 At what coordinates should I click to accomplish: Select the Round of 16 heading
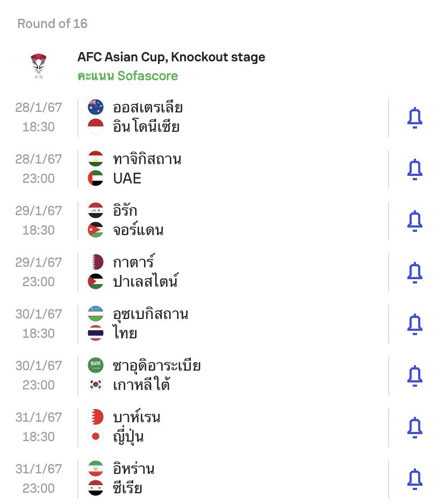point(52,24)
